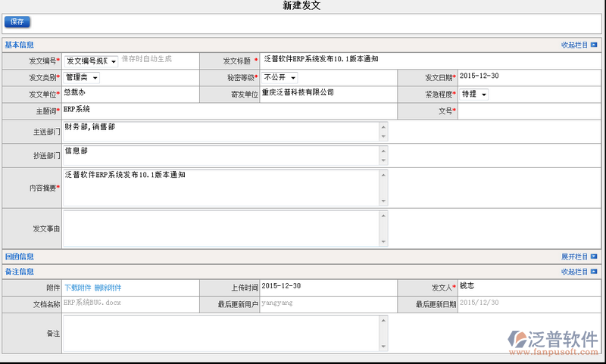This screenshot has height=364, width=606.
Task: Click the 备注 remarks text area
Action: pyautogui.click(x=220, y=333)
